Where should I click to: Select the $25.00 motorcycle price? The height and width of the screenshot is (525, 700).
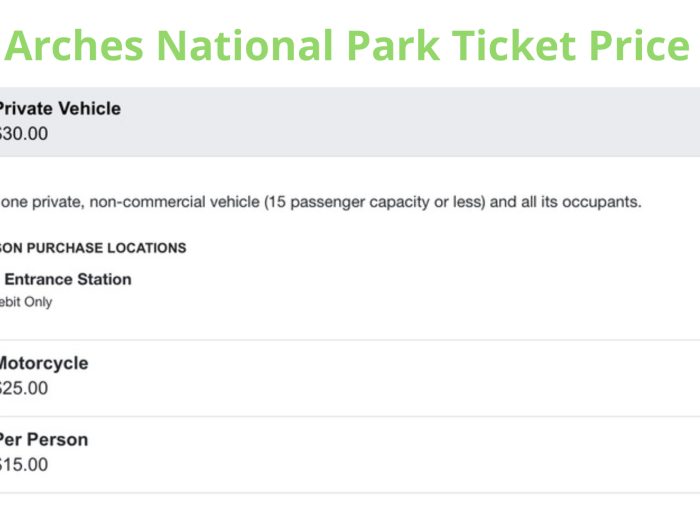point(23,388)
